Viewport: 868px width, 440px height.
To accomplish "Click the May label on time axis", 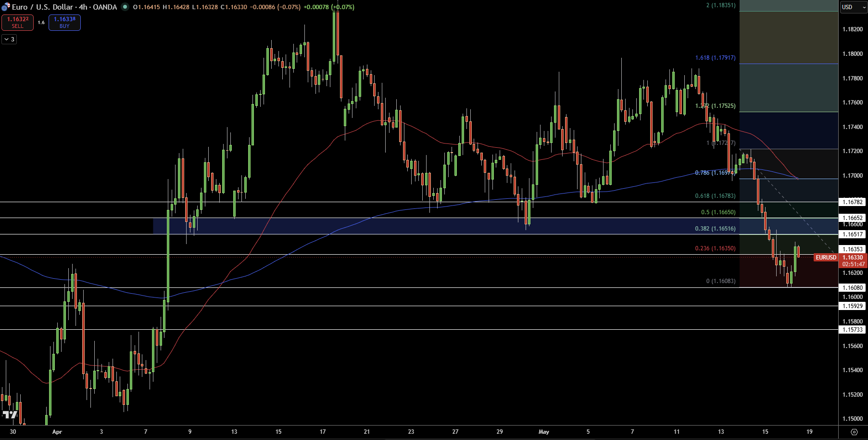I will (544, 432).
